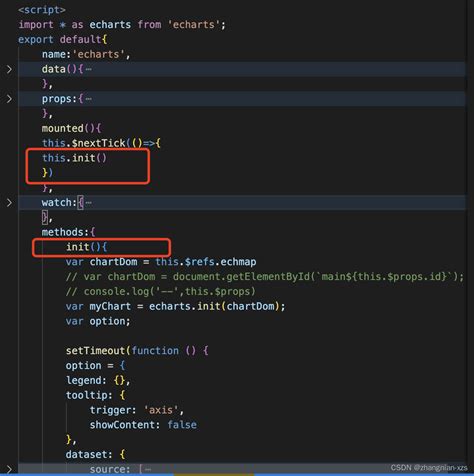Click the setTimeout function line
Screen dimensions: 474x476
137,351
